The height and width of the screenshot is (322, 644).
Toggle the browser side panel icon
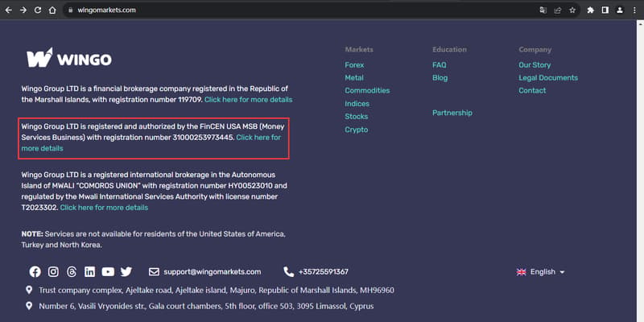click(x=605, y=10)
